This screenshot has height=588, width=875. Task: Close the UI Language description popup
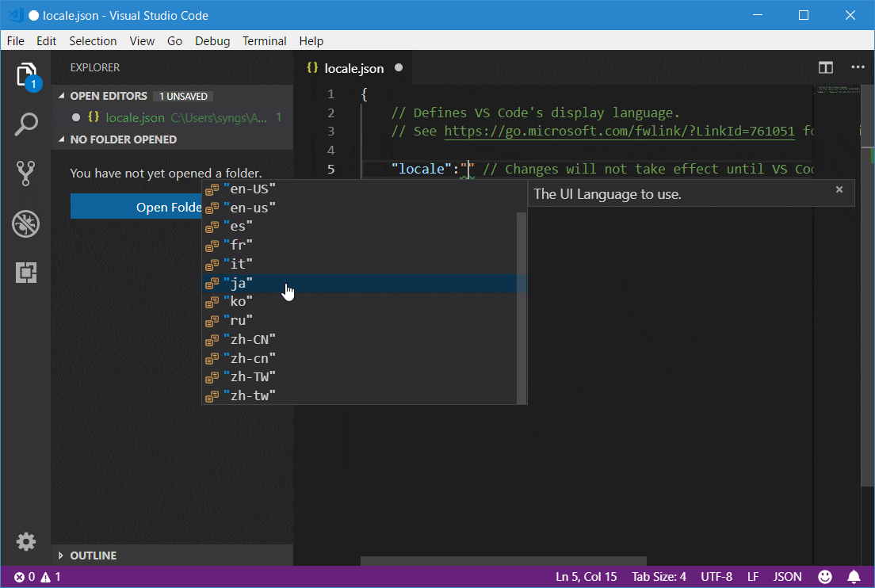[839, 189]
